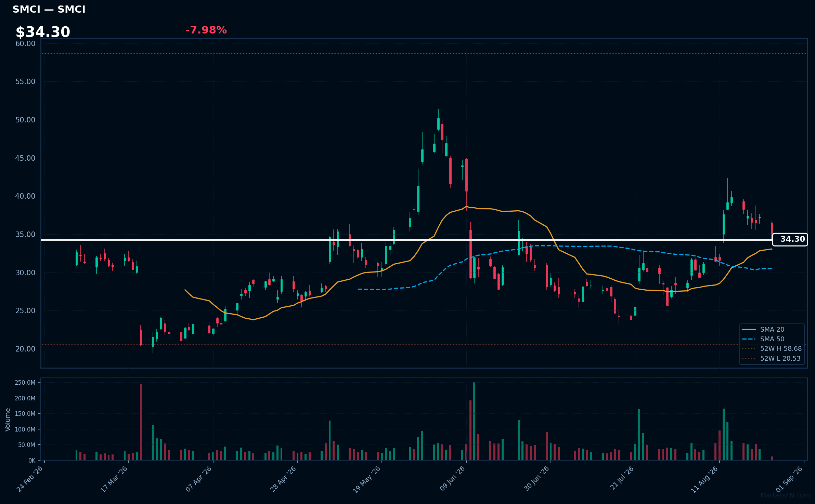
Task: Click the 200.0M volume axis label
Action: tap(25, 398)
